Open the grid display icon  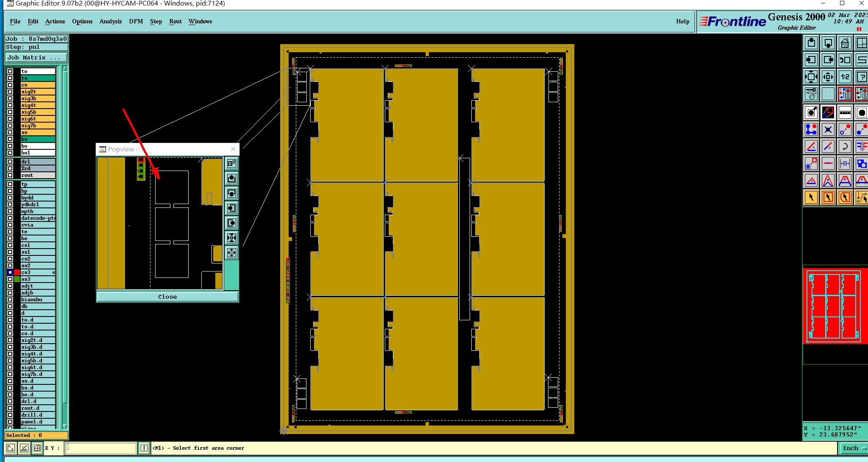(x=828, y=94)
